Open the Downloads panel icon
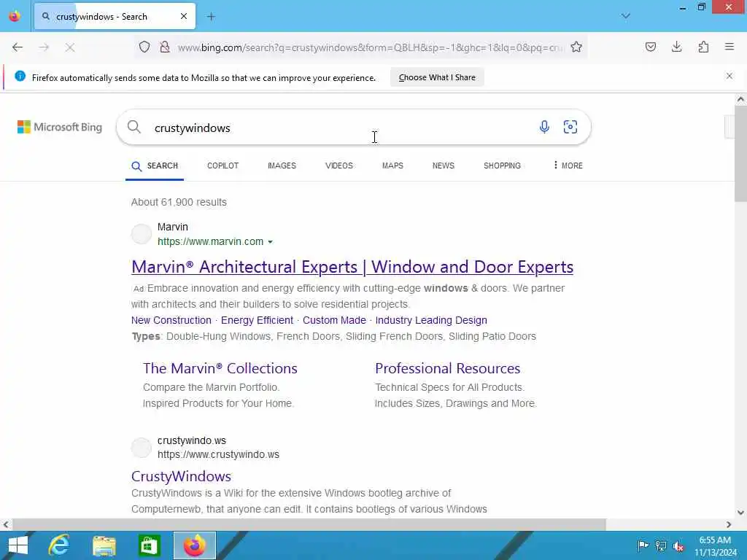The height and width of the screenshot is (560, 747). 676,47
